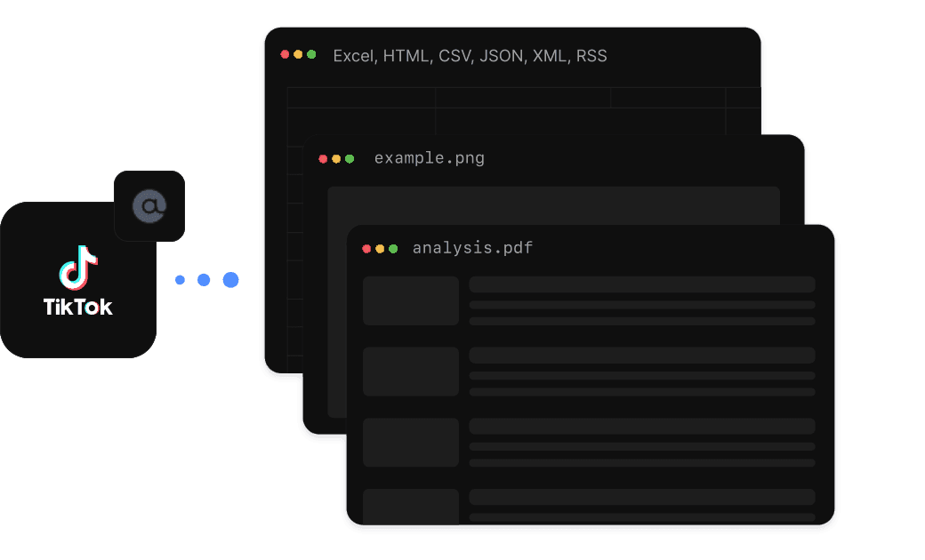Click red dot on Excel, HTML window
The width and height of the screenshot is (925, 560).
(285, 54)
